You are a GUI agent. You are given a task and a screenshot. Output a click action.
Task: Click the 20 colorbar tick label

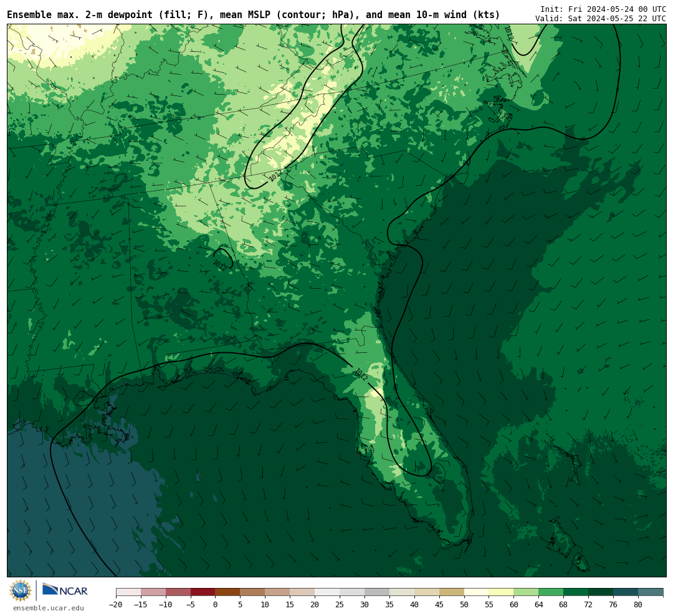[x=315, y=605]
